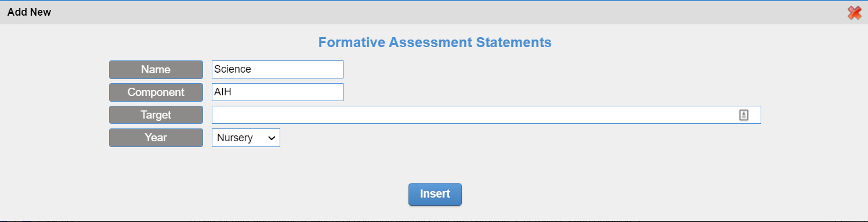
Task: Place cursor after the word Science
Action: 252,69
